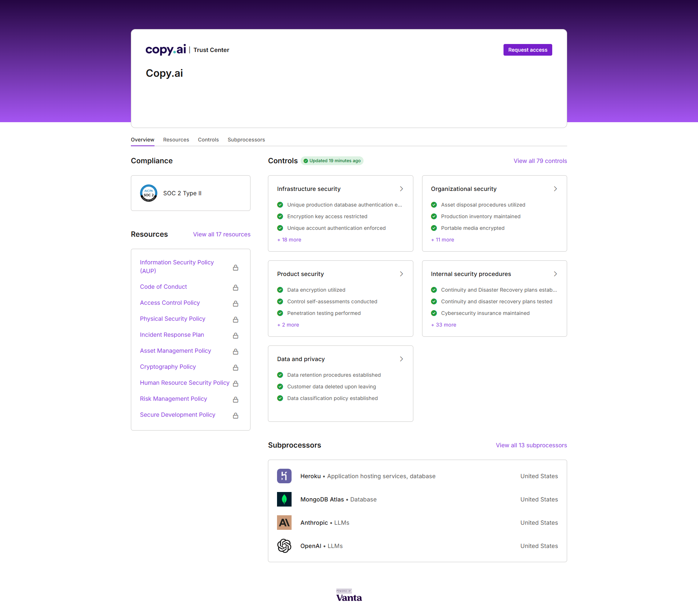Switch to the Subprocessors tab
This screenshot has width=698, height=616.
point(246,140)
